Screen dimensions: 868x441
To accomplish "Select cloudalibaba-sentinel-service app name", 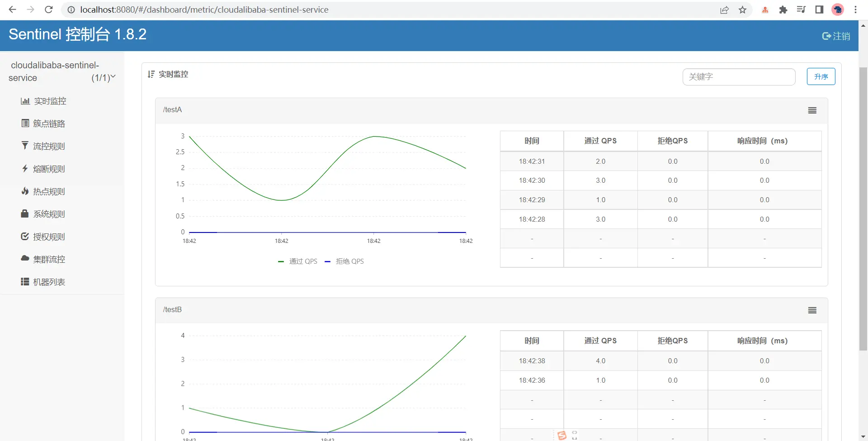I will pyautogui.click(x=54, y=71).
